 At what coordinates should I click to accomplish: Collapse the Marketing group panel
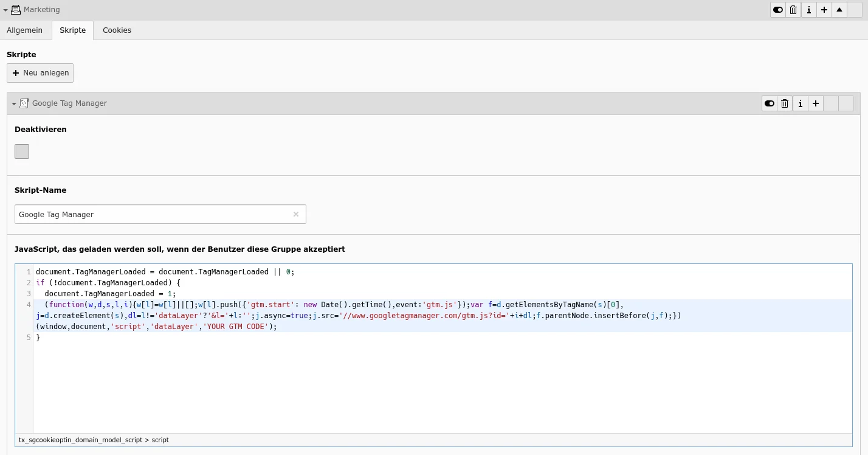(x=6, y=10)
